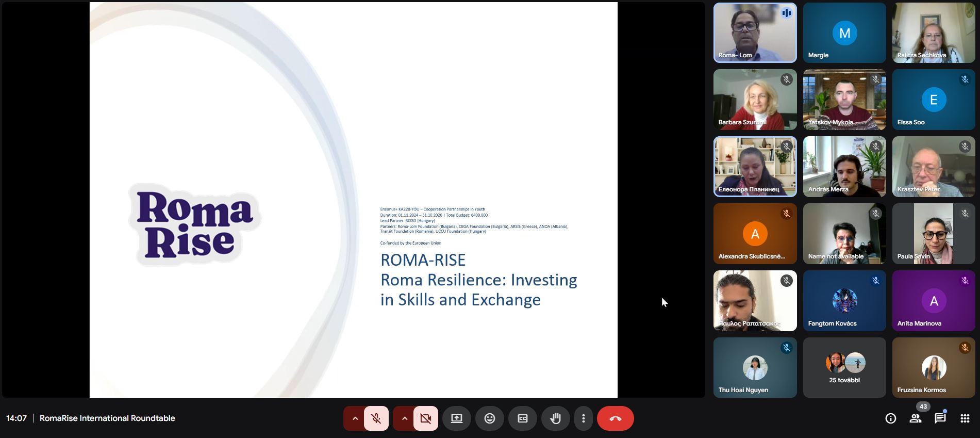Viewport: 980px width, 438px height.
Task: Turn on the camera
Action: 426,418
